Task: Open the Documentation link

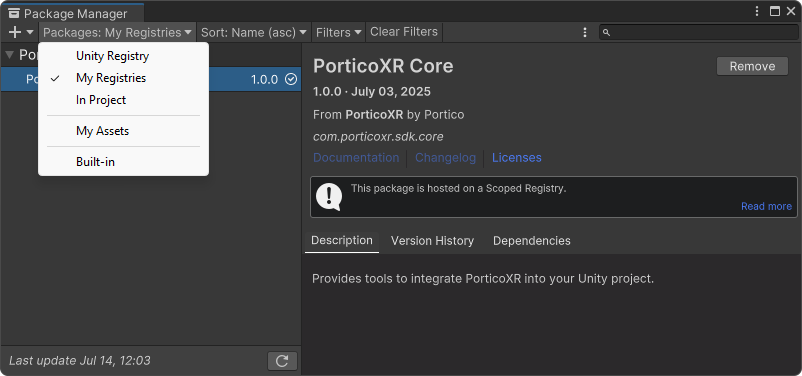Action: 356,158
